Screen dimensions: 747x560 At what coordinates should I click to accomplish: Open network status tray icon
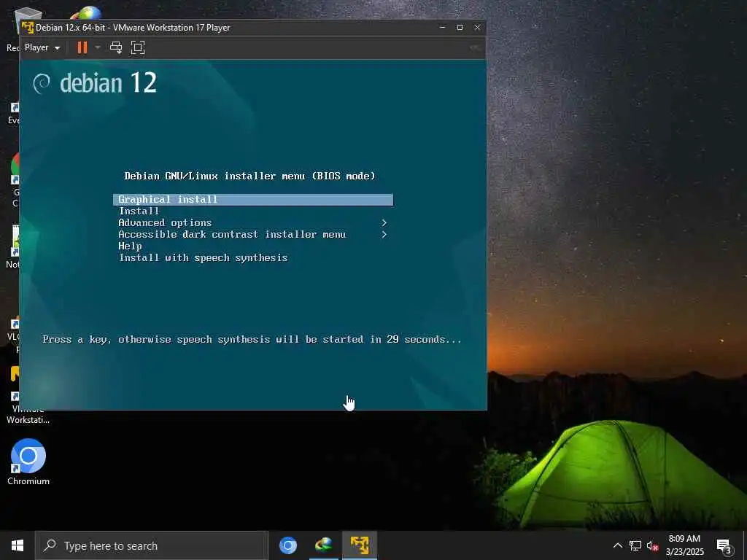coord(635,545)
